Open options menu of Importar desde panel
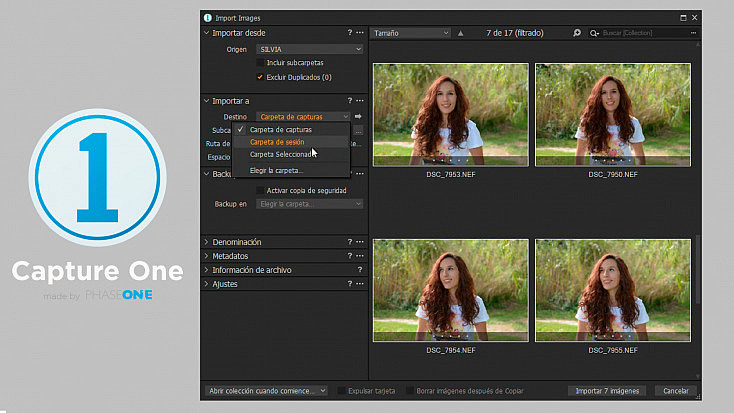 (x=360, y=33)
